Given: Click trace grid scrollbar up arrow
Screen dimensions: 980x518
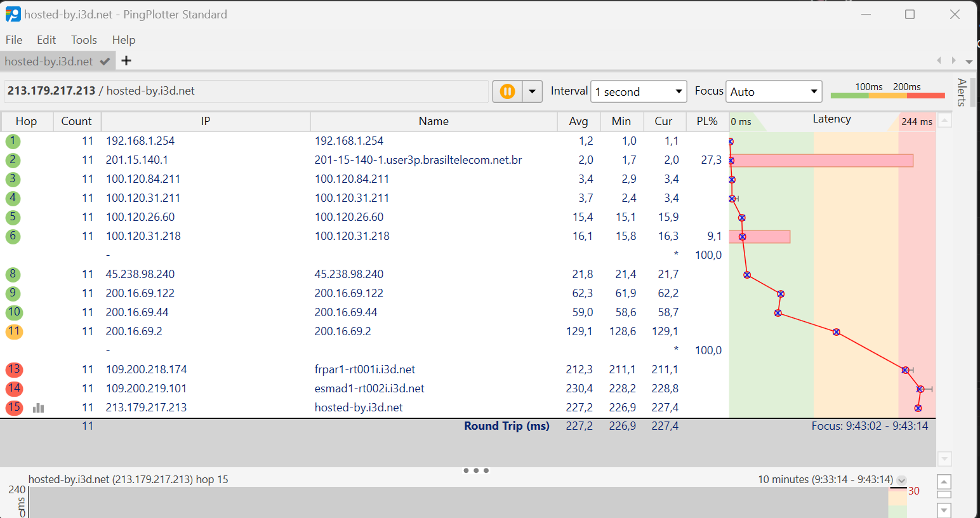Looking at the screenshot, I should click(944, 121).
